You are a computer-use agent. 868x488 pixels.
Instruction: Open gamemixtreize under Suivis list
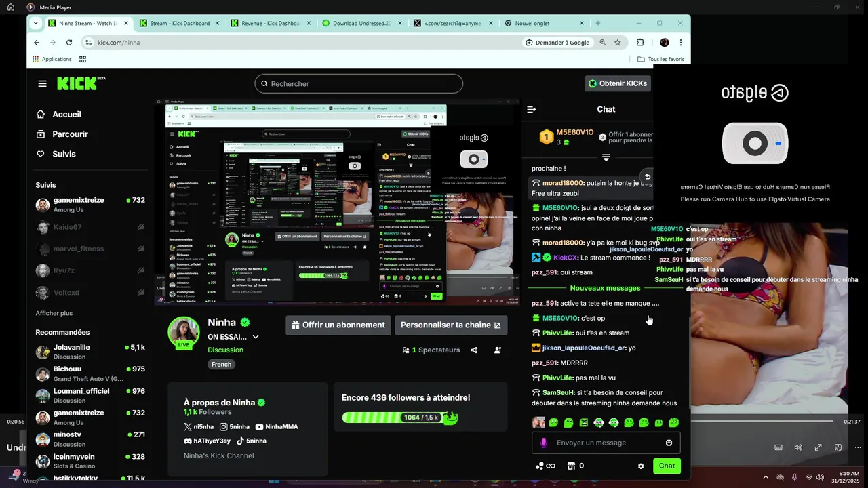click(x=90, y=205)
